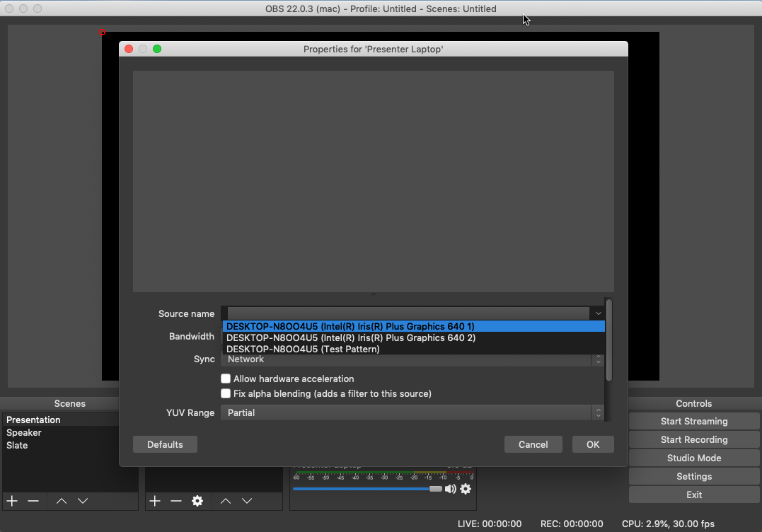Add a new source with plus icon
762x532 pixels.
coord(154,501)
